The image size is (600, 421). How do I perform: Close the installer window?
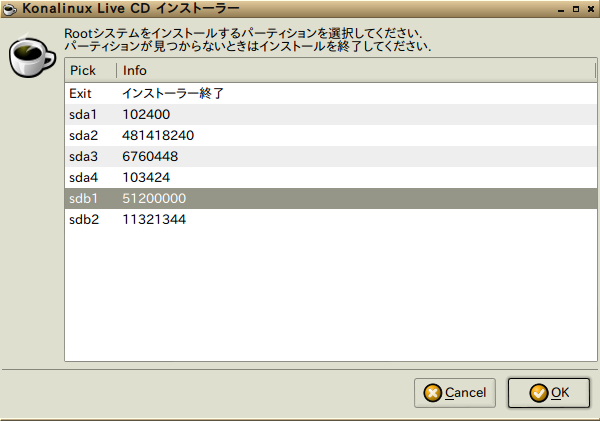click(x=591, y=9)
